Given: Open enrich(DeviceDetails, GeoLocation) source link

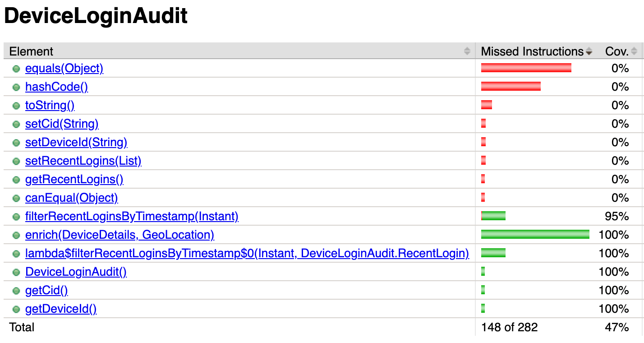Looking at the screenshot, I should point(120,235).
